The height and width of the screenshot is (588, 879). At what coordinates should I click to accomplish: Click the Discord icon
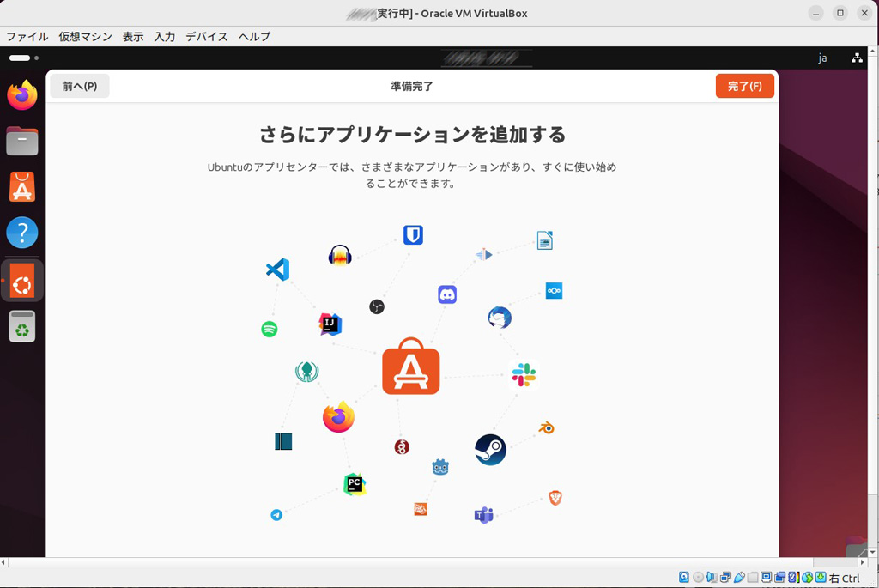pos(447,294)
